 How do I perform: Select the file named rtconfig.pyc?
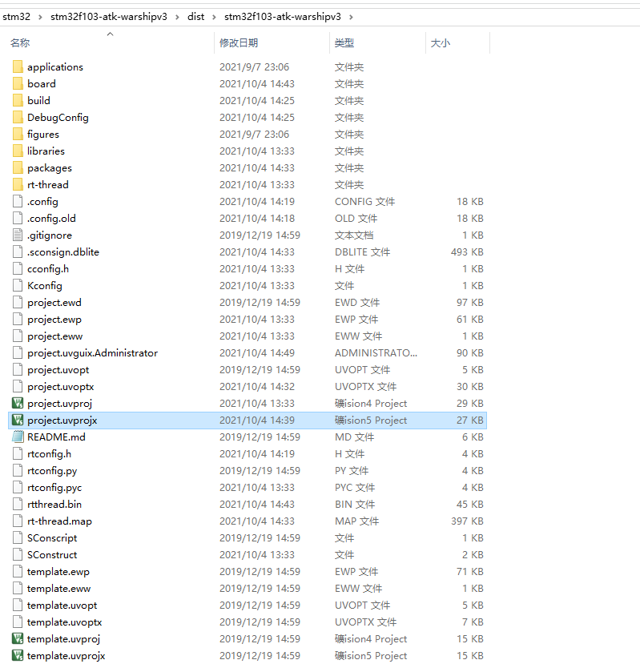tap(54, 488)
